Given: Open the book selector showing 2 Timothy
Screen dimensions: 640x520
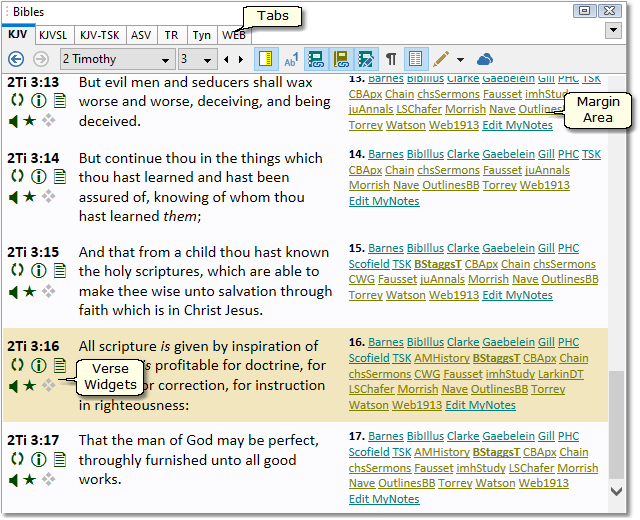Looking at the screenshot, I should tap(118, 60).
